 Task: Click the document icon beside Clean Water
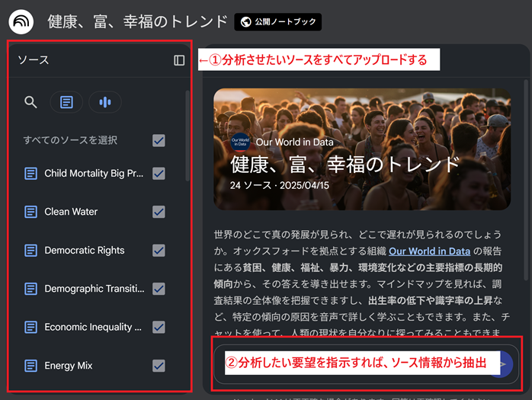(x=31, y=212)
